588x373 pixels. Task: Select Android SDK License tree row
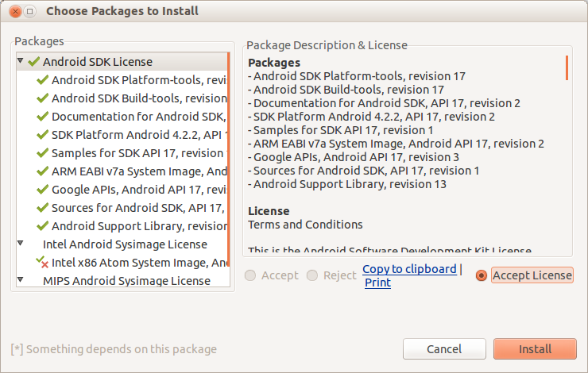coord(122,61)
